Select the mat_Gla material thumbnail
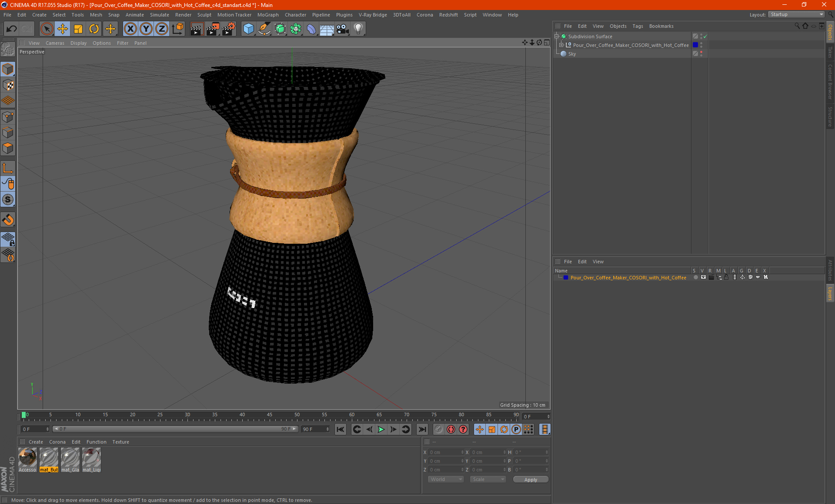Screen dimensions: 835x504 point(70,460)
